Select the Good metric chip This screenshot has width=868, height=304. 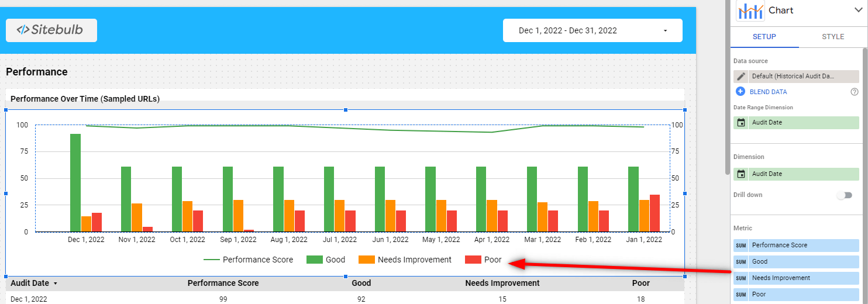(x=796, y=262)
